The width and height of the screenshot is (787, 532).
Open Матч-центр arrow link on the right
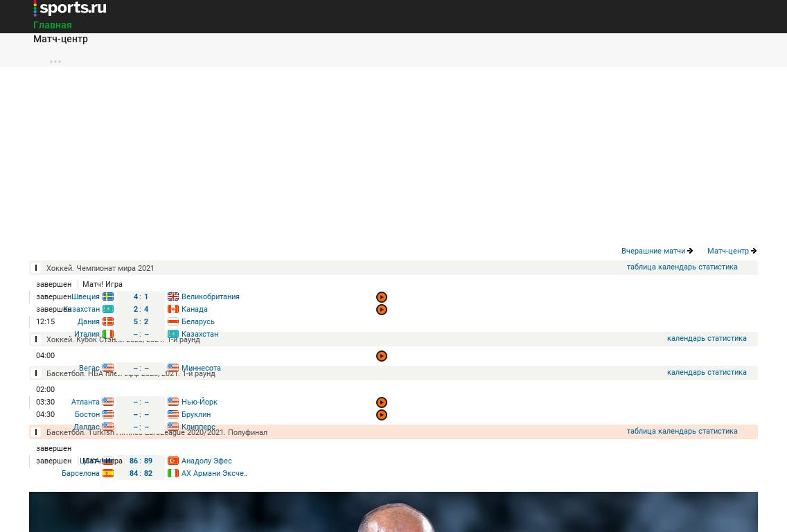(x=732, y=251)
